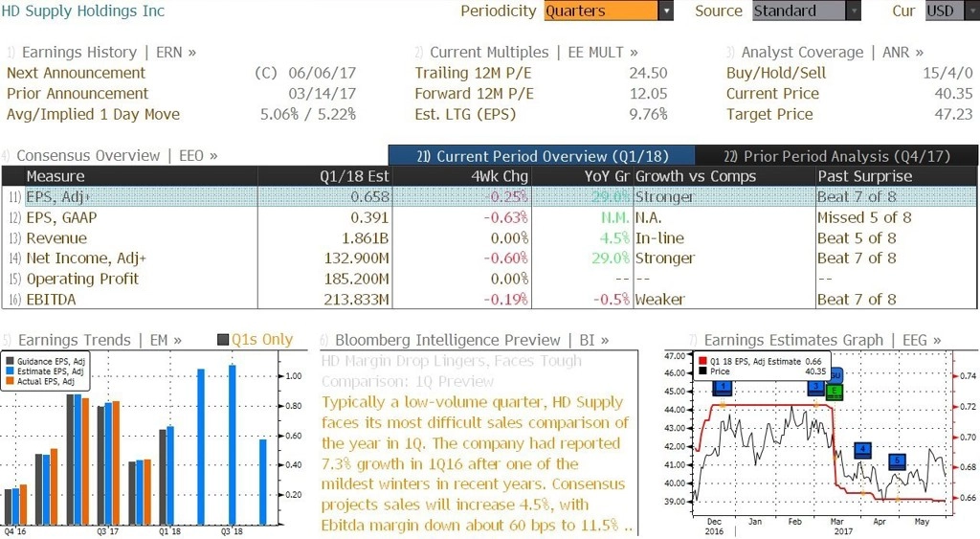Toggle the red Q1 18 EPS estimate series
Viewport: 980px width, 539px height.
[x=702, y=362]
